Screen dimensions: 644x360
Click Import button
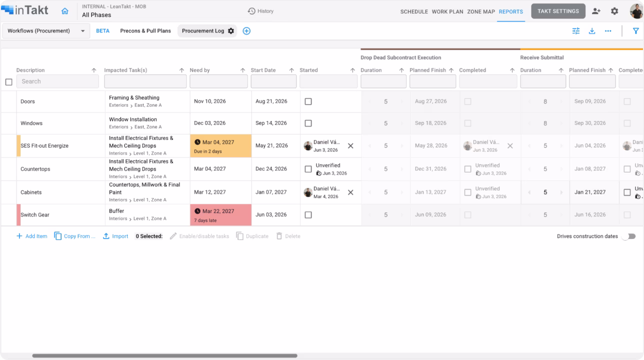click(115, 236)
